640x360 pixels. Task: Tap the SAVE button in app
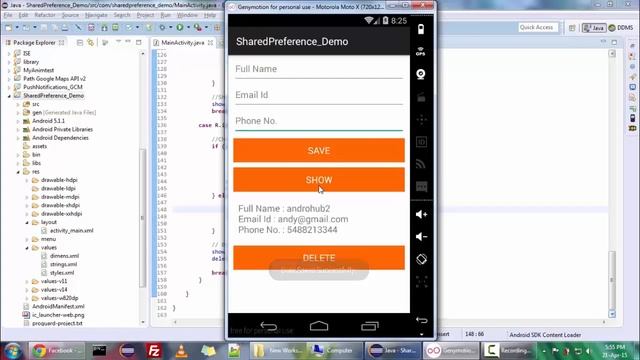(319, 150)
